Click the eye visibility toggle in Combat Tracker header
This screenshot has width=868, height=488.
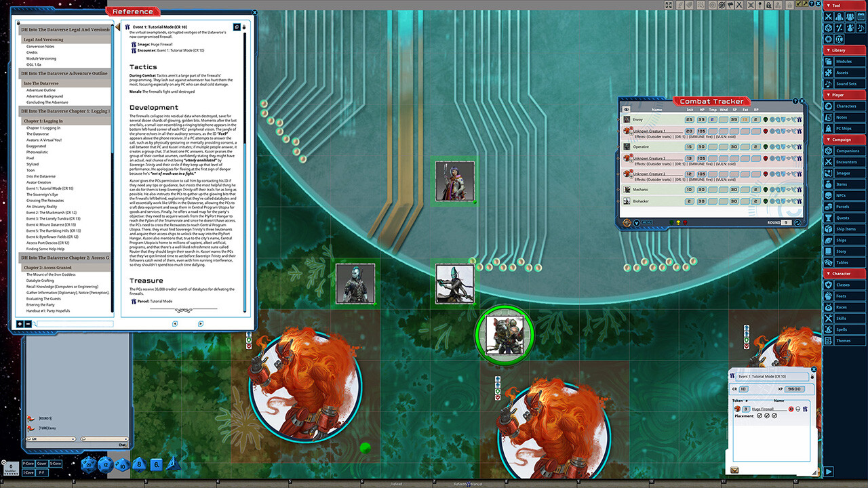(x=625, y=108)
